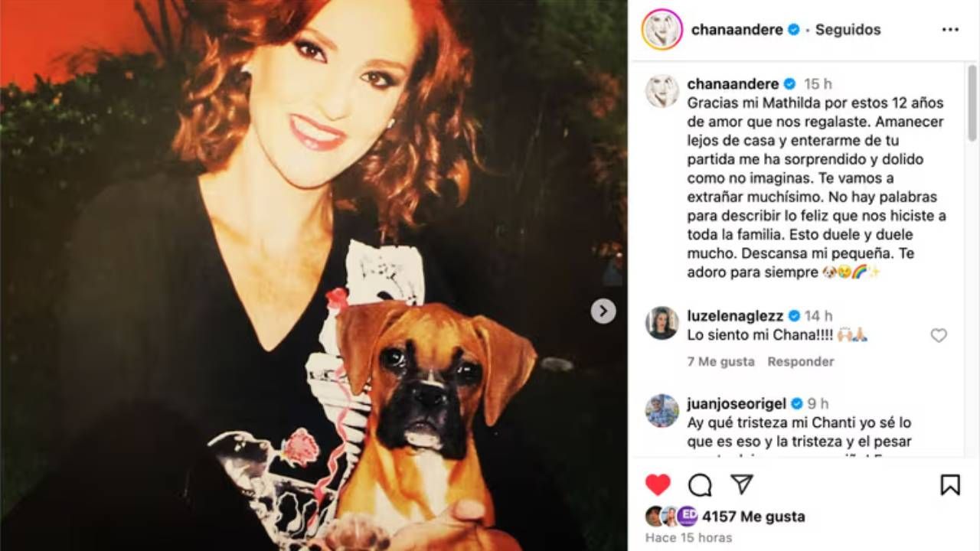The image size is (980, 551).
Task: Open the comment speech bubble icon
Action: pos(700,484)
